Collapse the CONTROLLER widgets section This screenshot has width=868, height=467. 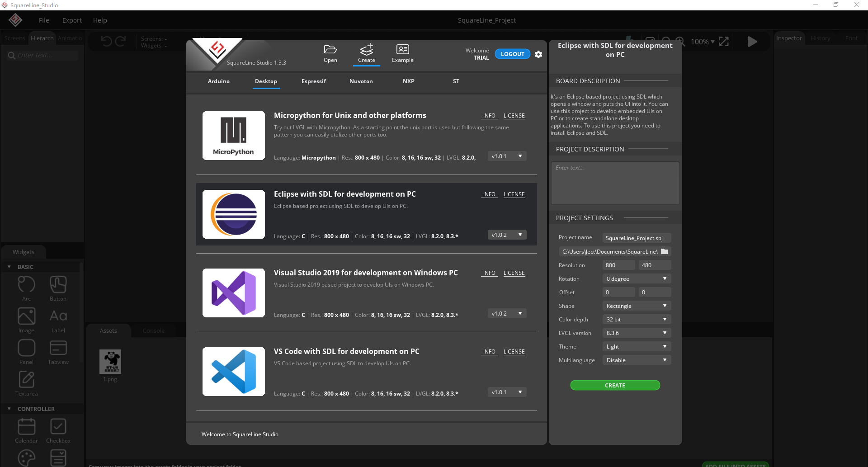[x=9, y=409]
